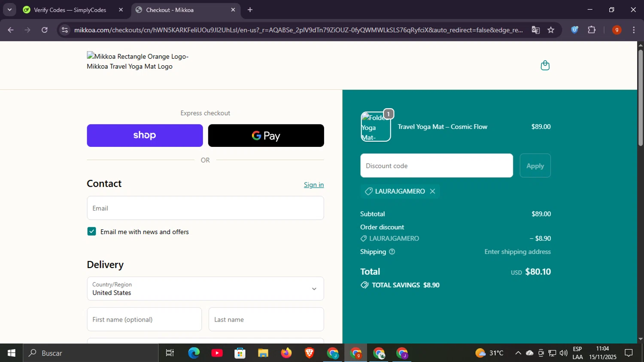The width and height of the screenshot is (644, 362).
Task: Click the Apply discount button
Action: 535,166
